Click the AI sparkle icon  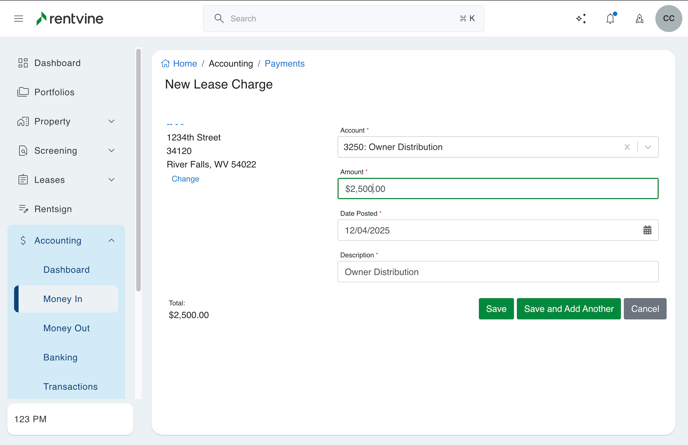581,19
